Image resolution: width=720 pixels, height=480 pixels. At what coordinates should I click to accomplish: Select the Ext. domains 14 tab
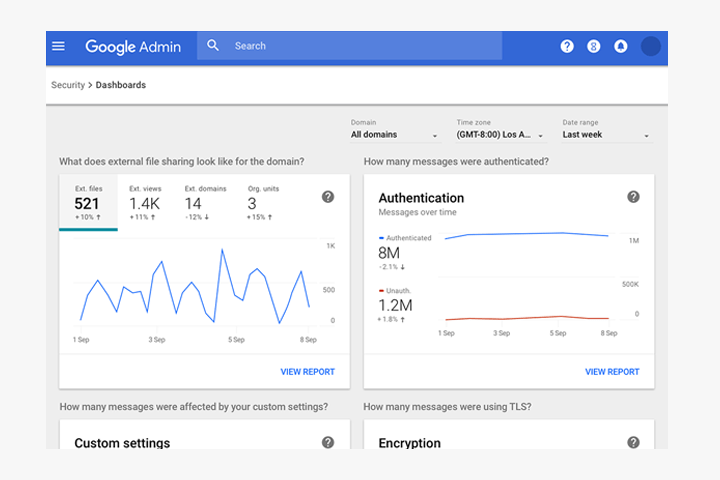click(x=205, y=203)
